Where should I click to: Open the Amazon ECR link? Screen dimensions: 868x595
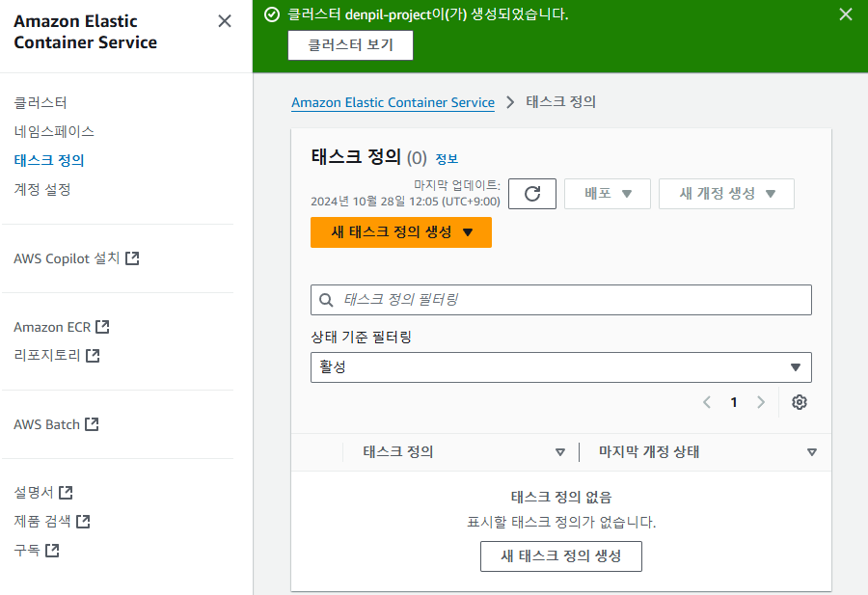point(62,327)
